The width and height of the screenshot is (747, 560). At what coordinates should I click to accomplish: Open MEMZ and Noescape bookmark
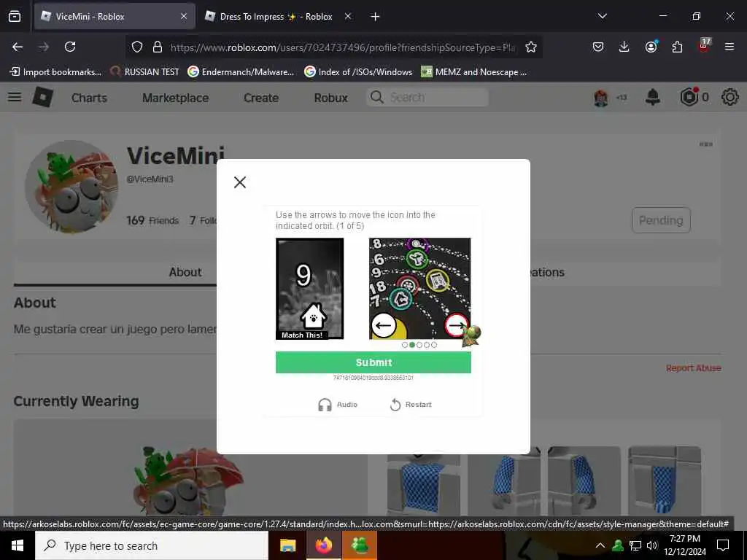474,72
